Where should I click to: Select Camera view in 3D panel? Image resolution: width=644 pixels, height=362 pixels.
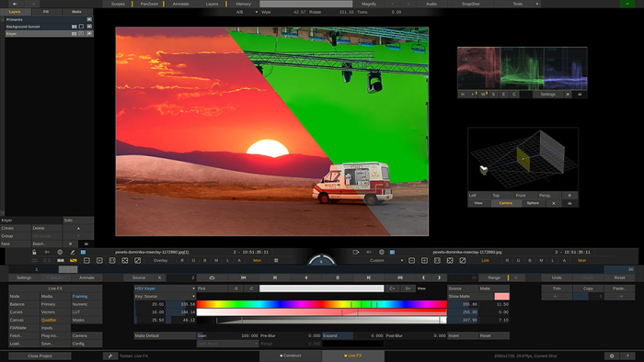505,203
